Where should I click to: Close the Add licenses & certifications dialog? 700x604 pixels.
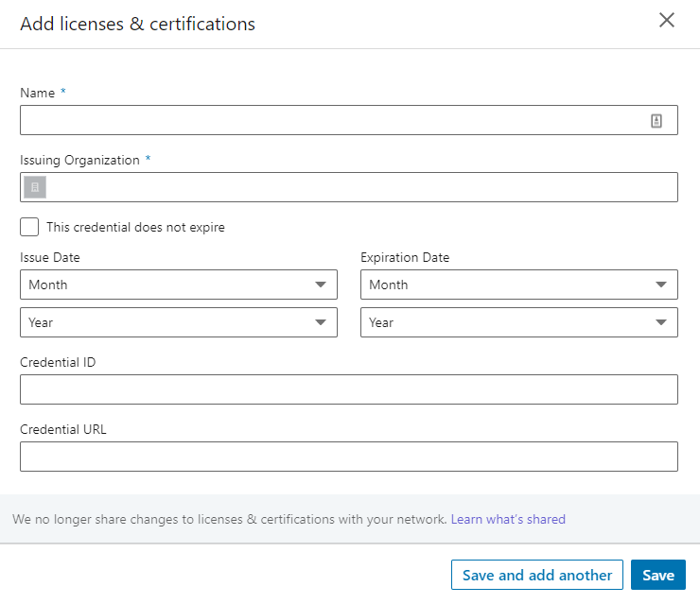667,21
